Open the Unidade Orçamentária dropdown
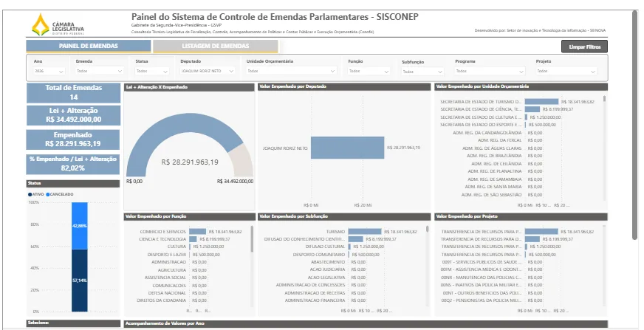Viewport: 644px width, 330px height. pos(292,71)
